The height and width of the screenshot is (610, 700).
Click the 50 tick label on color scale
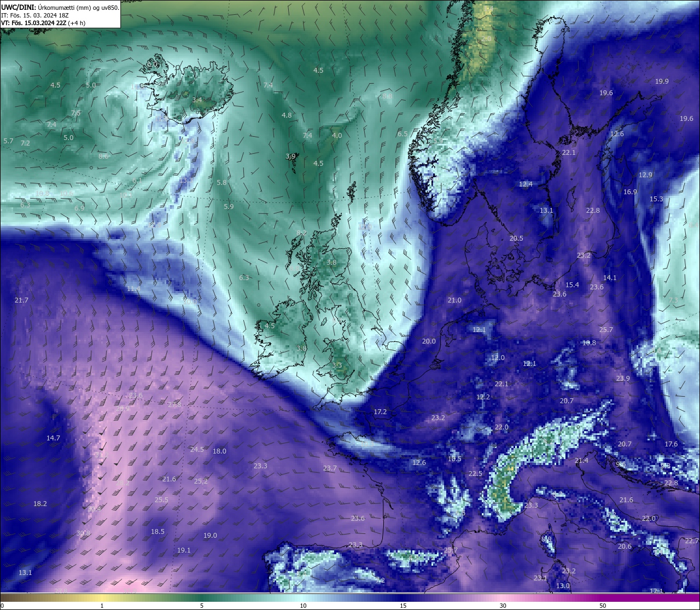pyautogui.click(x=603, y=606)
